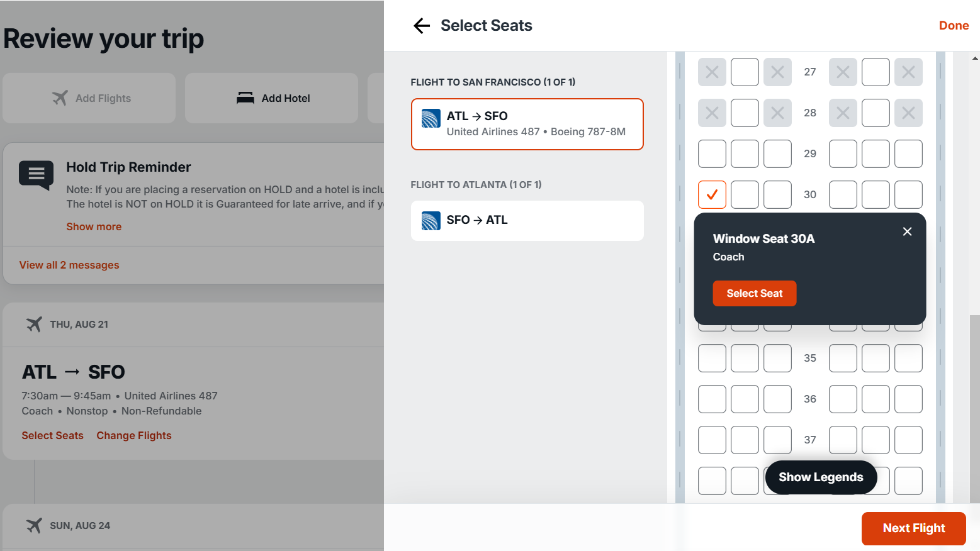Select right window seat in row 36

[908, 399]
